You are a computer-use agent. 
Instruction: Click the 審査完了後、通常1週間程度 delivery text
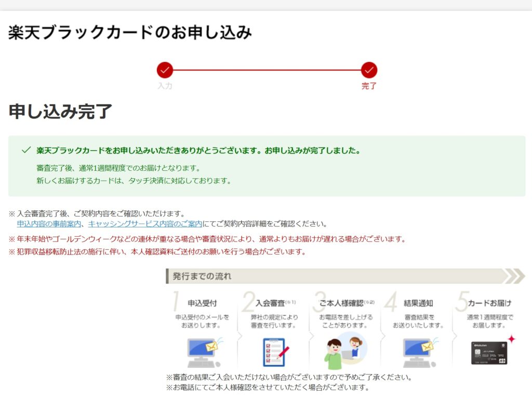click(118, 168)
